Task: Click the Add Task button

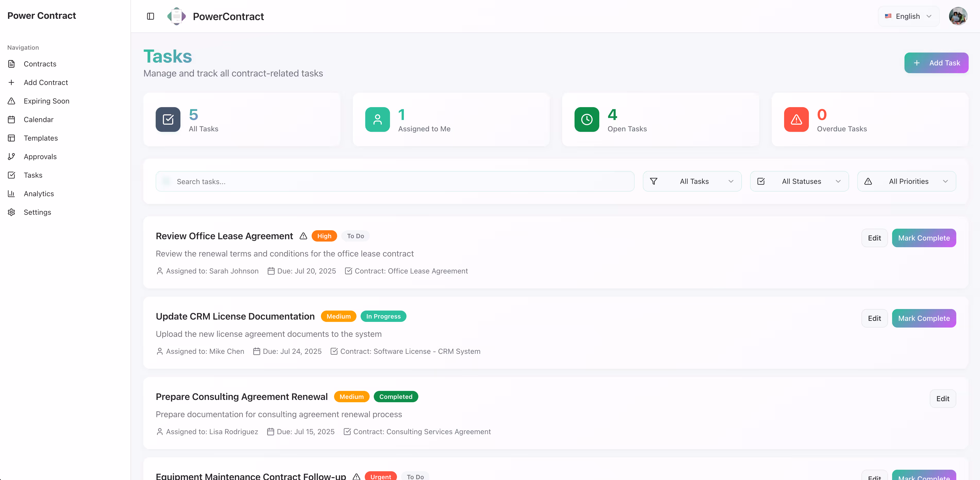Action: coord(936,63)
